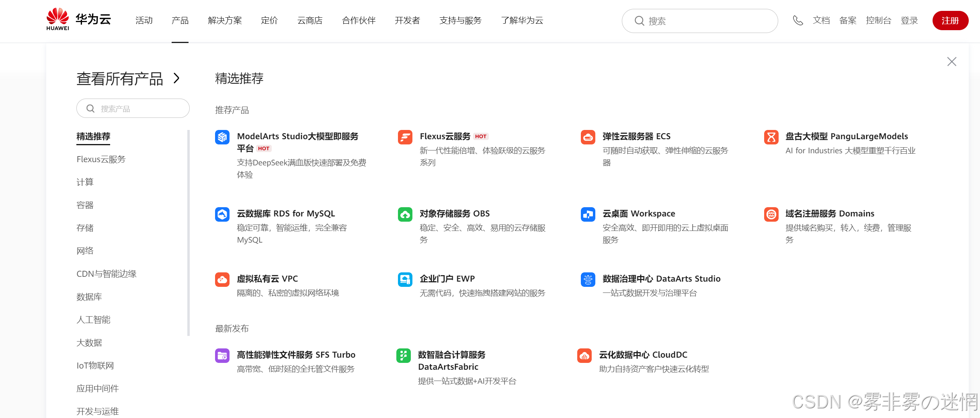Image resolution: width=980 pixels, height=418 pixels.
Task: Click the 虚拟私有云 VPC icon
Action: point(222,280)
